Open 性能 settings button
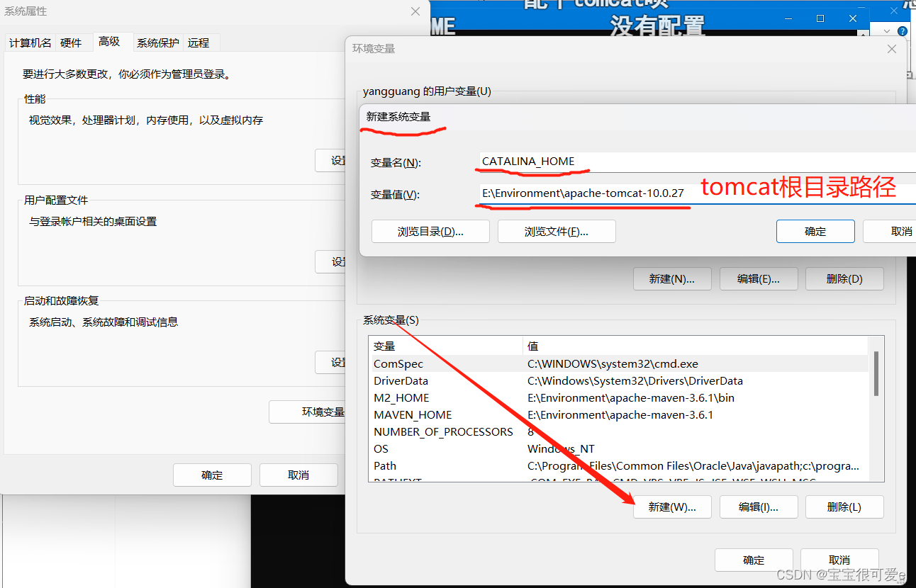Image resolution: width=916 pixels, height=588 pixels. point(330,161)
